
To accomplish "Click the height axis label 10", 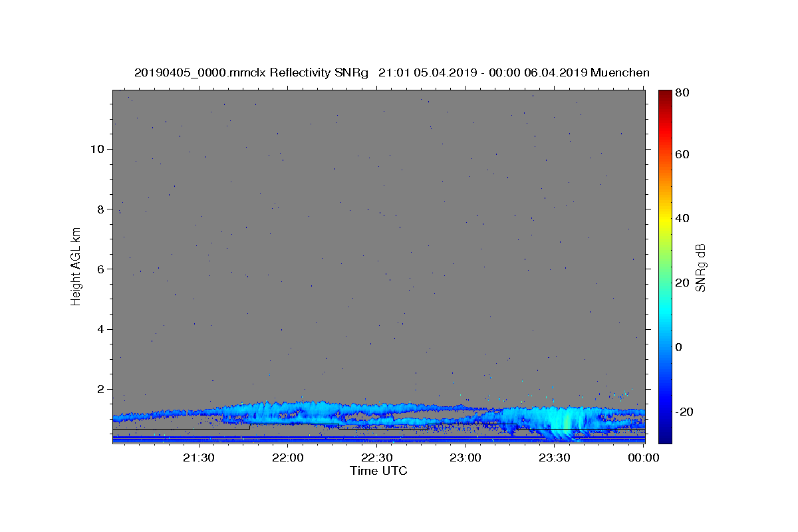I will pos(96,149).
